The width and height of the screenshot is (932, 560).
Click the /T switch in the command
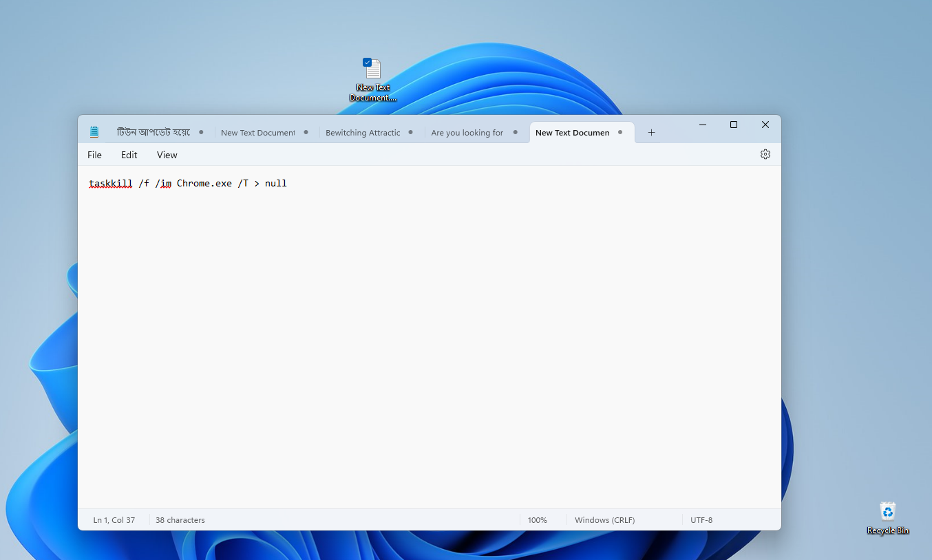[243, 184]
